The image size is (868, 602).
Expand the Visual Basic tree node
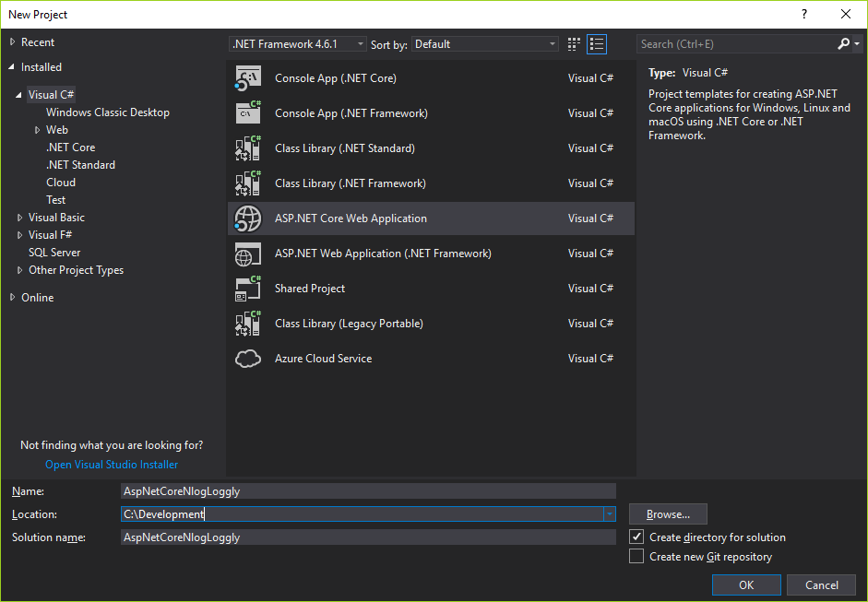[18, 217]
